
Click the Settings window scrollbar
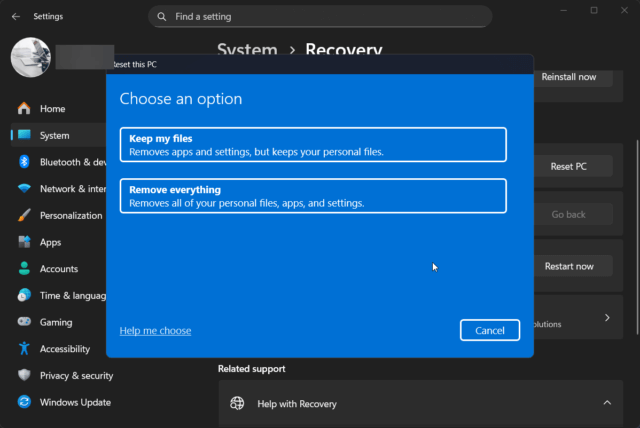click(637, 237)
